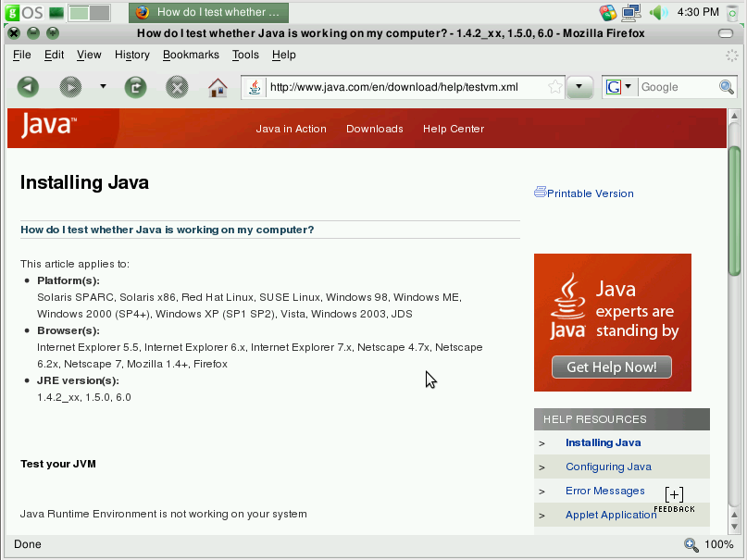Open the Help menu
Viewport: 747px width, 560px height.
(284, 55)
